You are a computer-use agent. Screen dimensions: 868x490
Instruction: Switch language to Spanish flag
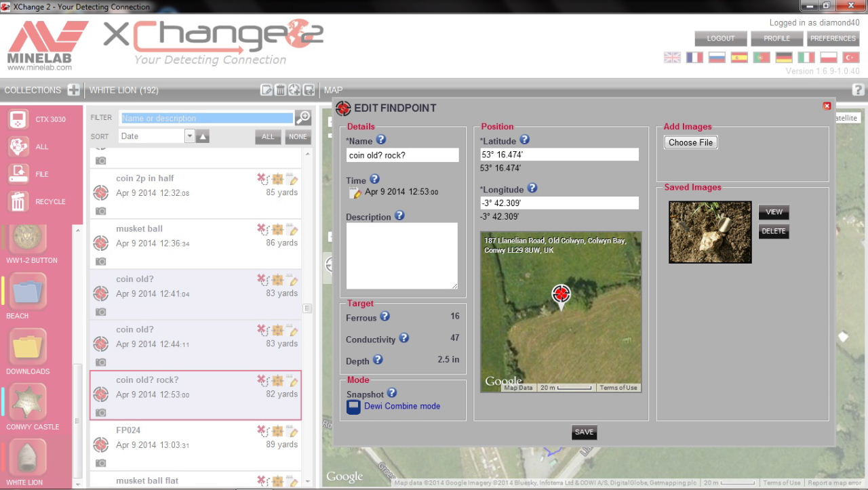point(739,58)
